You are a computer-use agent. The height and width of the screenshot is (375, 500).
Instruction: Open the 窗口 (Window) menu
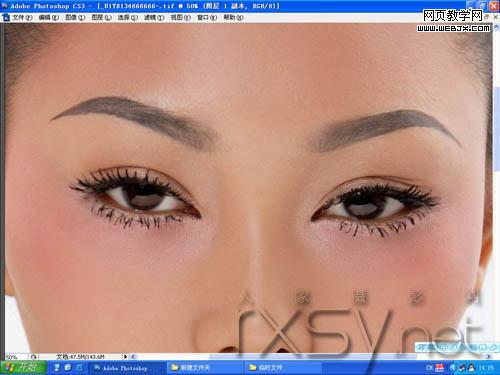(207, 17)
